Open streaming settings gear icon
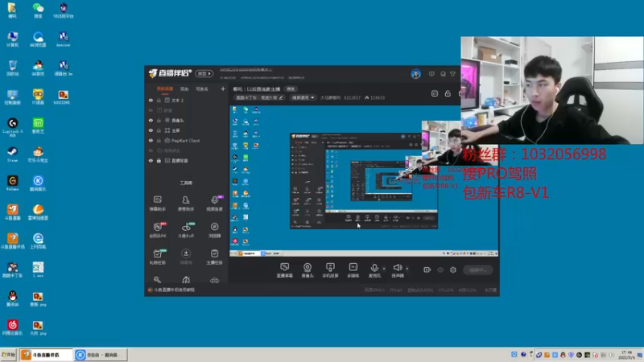644x362 pixels. click(x=453, y=269)
